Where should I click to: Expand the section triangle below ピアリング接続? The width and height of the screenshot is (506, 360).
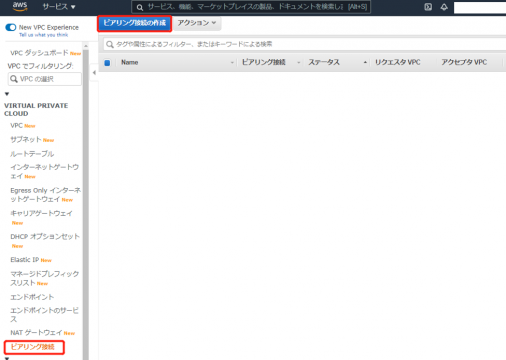tap(7, 358)
